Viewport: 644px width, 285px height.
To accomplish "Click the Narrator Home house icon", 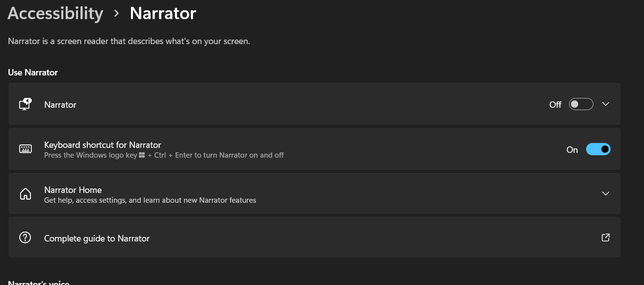I will pos(25,194).
